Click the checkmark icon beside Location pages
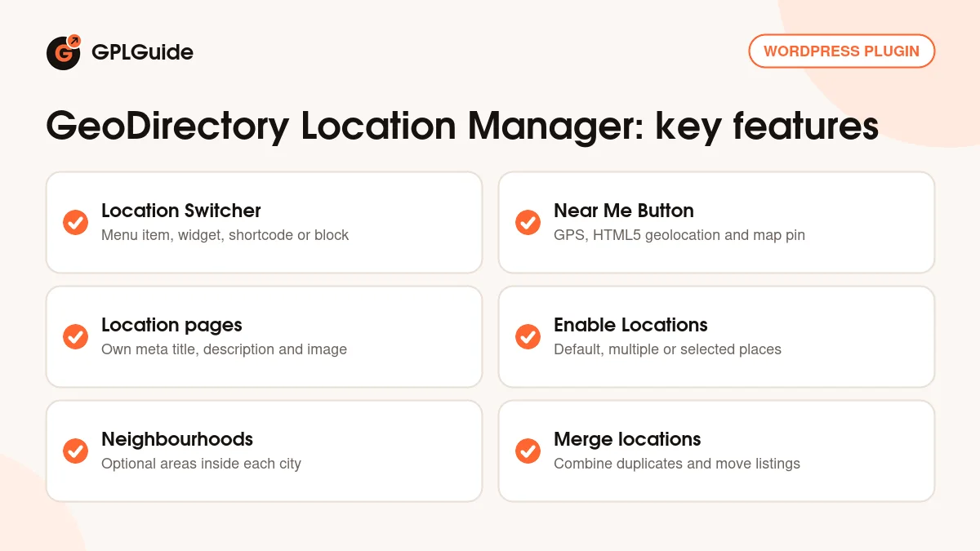This screenshot has width=980, height=551. [x=75, y=336]
